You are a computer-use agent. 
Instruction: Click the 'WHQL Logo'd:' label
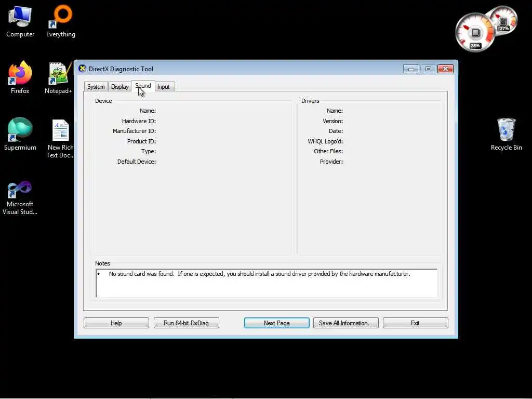[x=325, y=141]
